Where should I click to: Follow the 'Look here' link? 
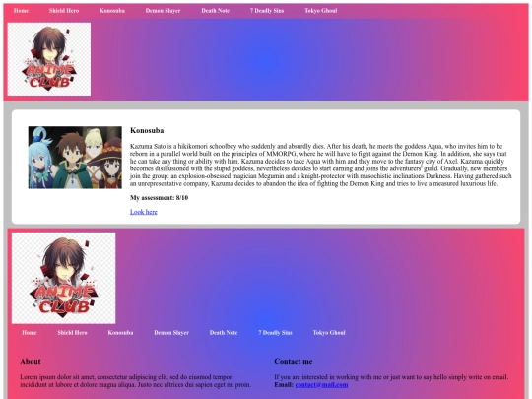144,212
